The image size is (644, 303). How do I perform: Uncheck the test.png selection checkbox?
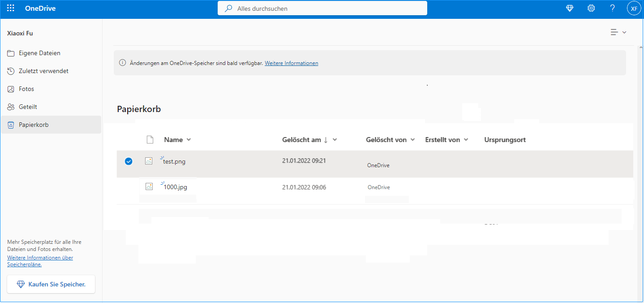pos(129,161)
